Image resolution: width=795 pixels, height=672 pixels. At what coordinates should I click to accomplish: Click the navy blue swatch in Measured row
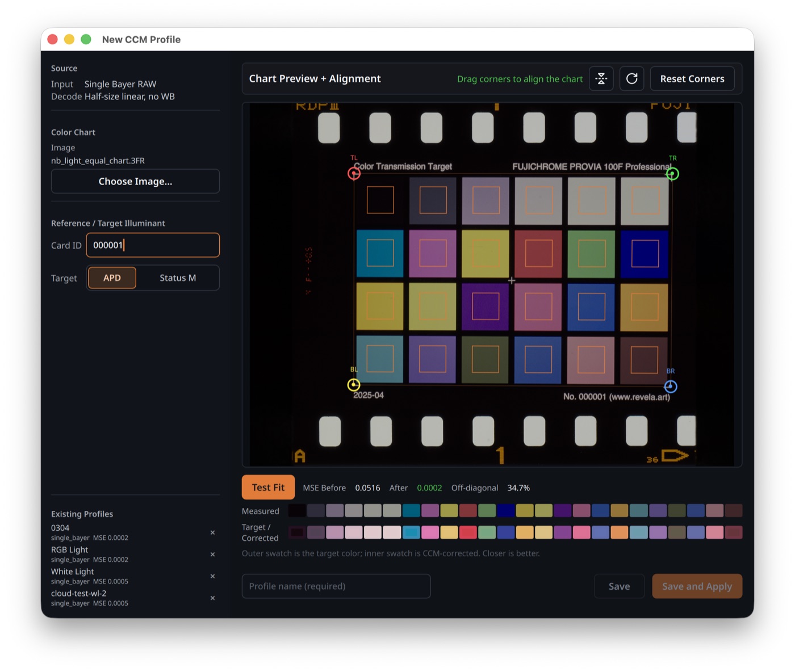point(506,510)
